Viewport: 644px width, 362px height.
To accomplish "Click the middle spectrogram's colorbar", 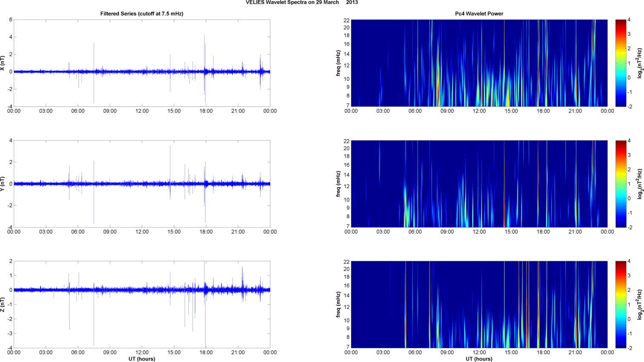I will (621, 184).
